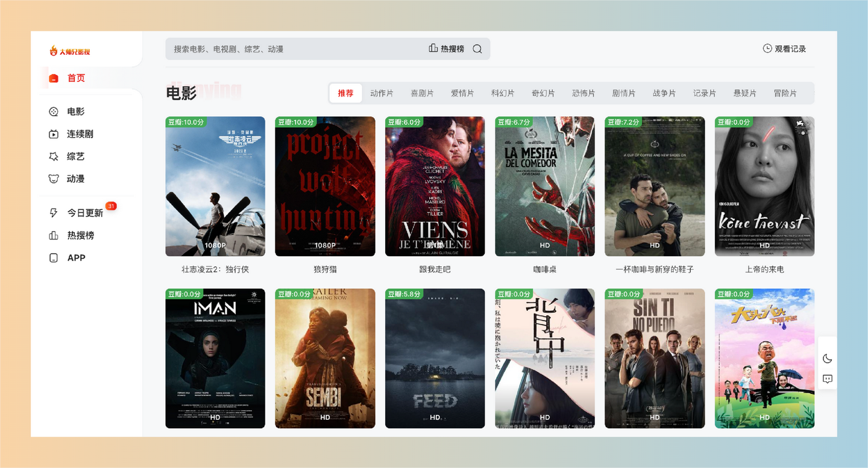Select the 奇幻片 tab

tap(543, 93)
